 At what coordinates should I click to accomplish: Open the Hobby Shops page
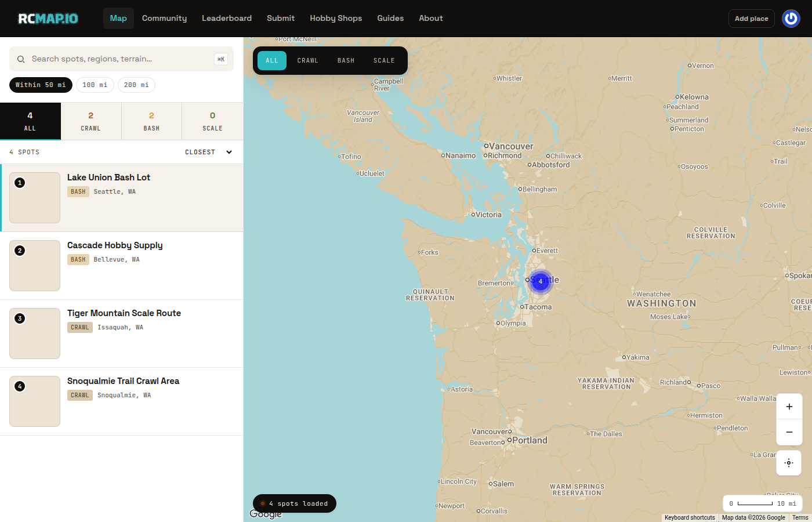[336, 19]
